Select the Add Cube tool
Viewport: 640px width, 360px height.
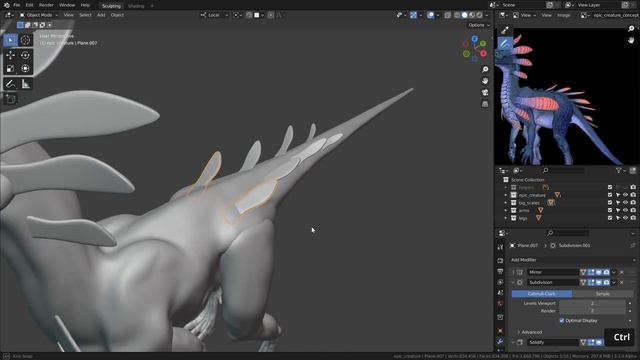click(10, 99)
